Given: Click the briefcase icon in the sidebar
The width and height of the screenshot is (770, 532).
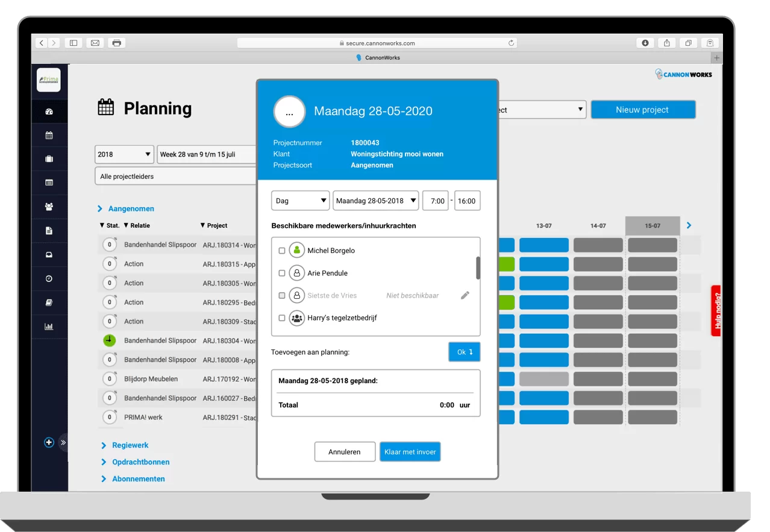Looking at the screenshot, I should coord(49,159).
